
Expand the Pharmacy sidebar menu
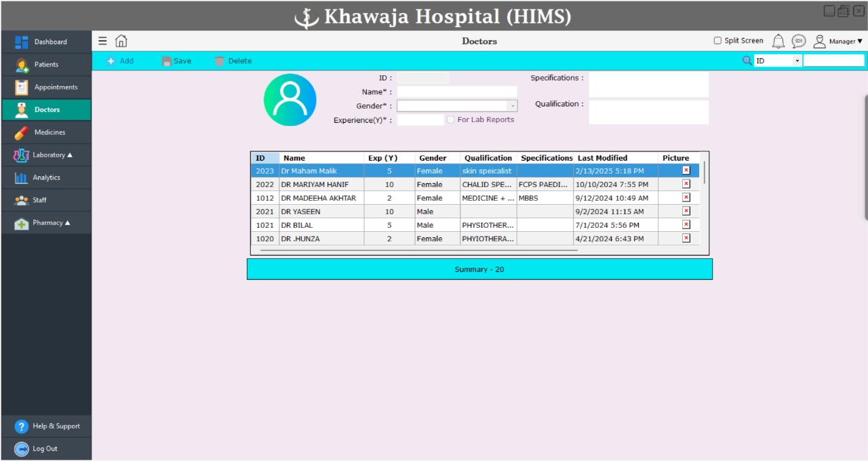pyautogui.click(x=46, y=222)
